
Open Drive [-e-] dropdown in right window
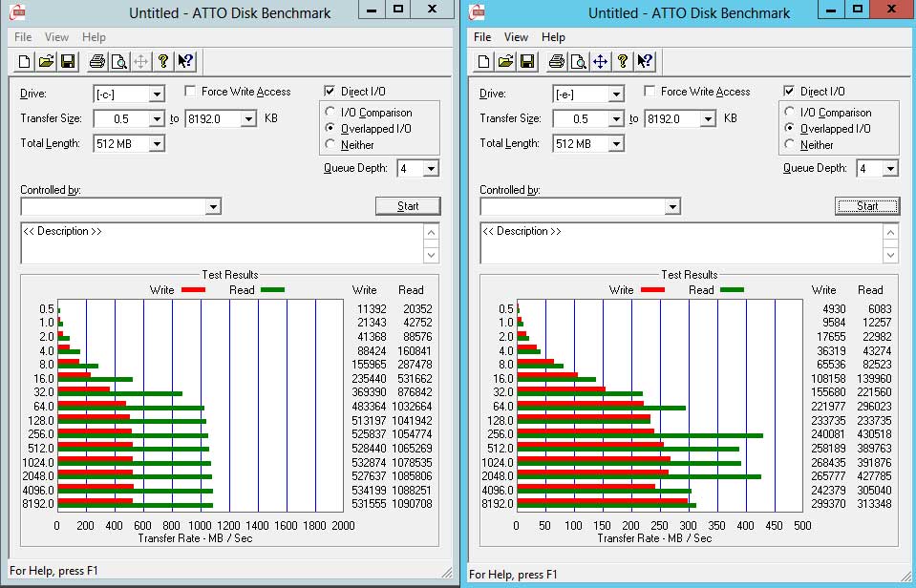(x=616, y=94)
